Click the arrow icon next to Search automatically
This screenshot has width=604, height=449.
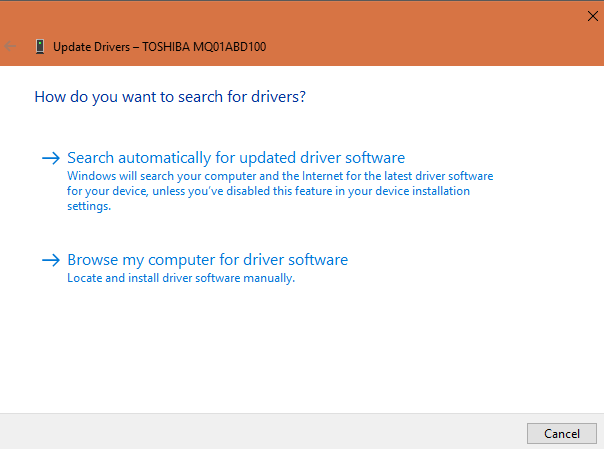coord(50,158)
